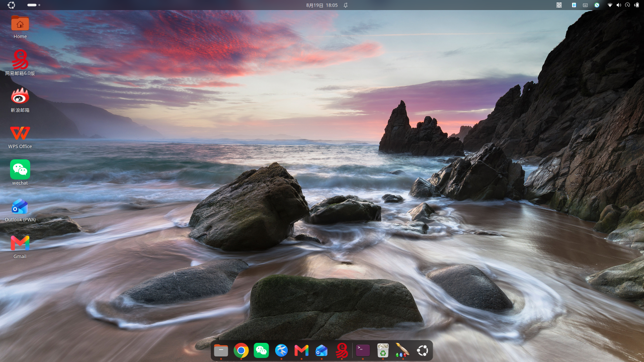Select the '新浪邮箱' desktop label

click(x=20, y=110)
